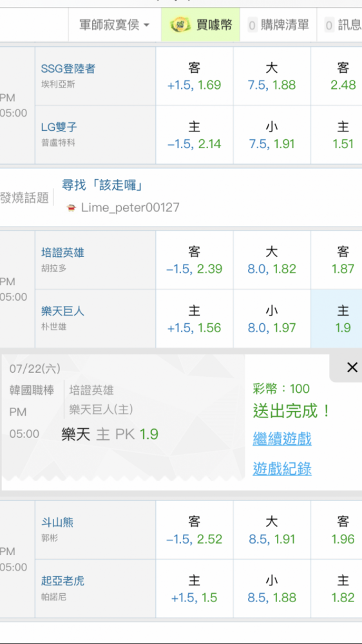The image size is (362, 644).
Task: Open the 購牌清單 tab
Action: [x=279, y=26]
